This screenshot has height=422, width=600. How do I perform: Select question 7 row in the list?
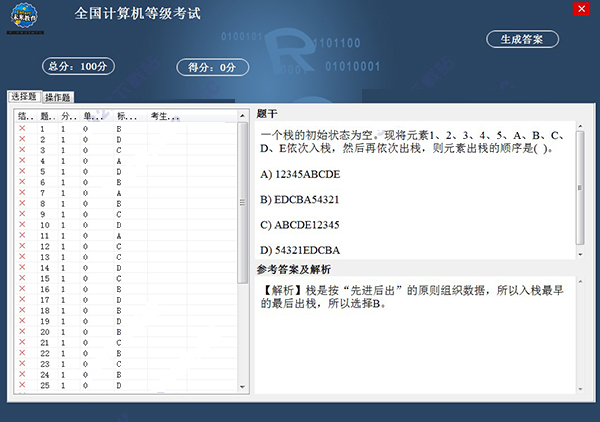(x=126, y=193)
